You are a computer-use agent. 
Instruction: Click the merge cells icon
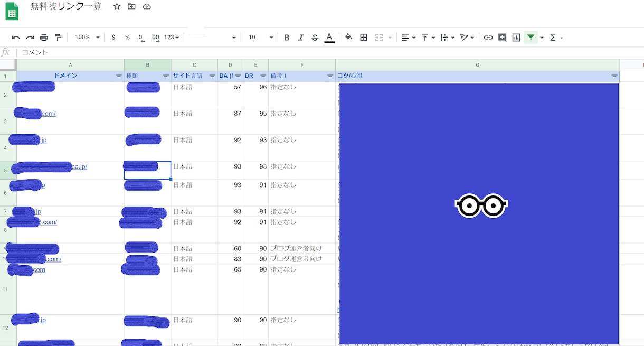(378, 38)
